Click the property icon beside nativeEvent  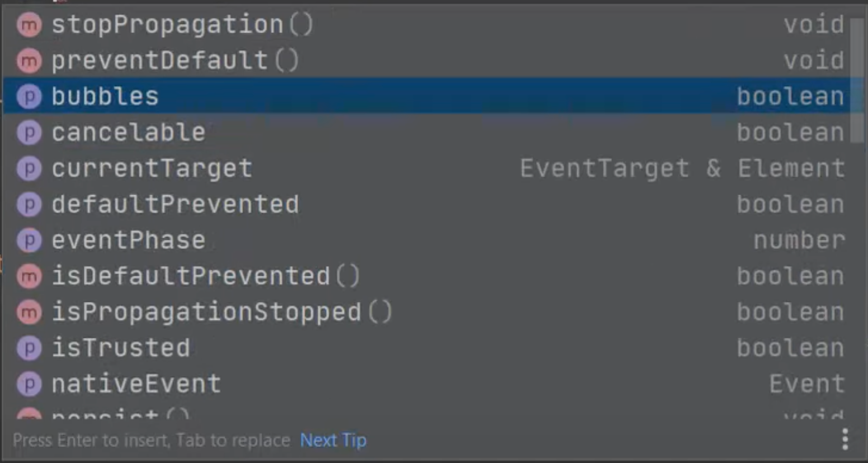pyautogui.click(x=29, y=384)
